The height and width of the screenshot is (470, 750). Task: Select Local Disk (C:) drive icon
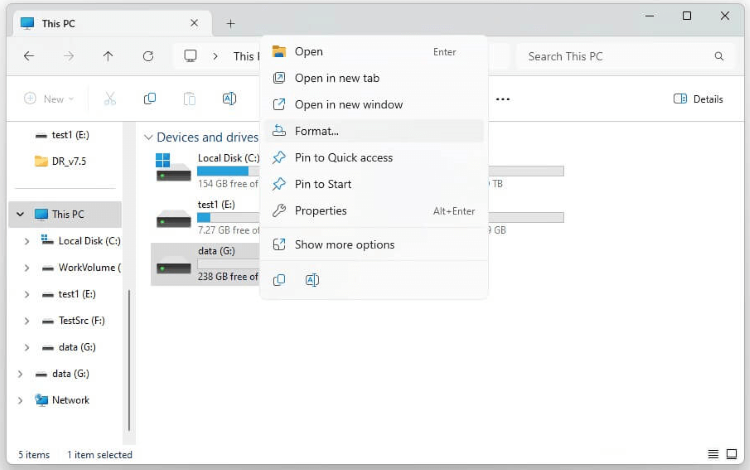[173, 167]
